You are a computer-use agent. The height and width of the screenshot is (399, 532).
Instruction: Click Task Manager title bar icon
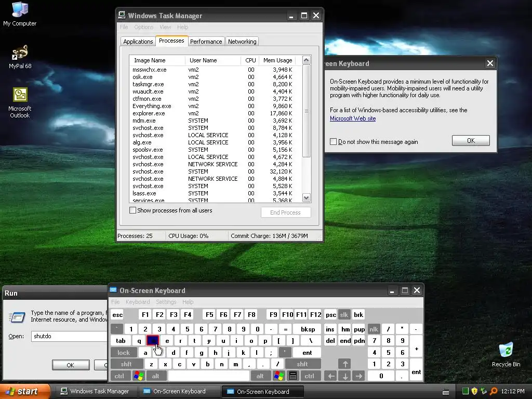tap(122, 15)
